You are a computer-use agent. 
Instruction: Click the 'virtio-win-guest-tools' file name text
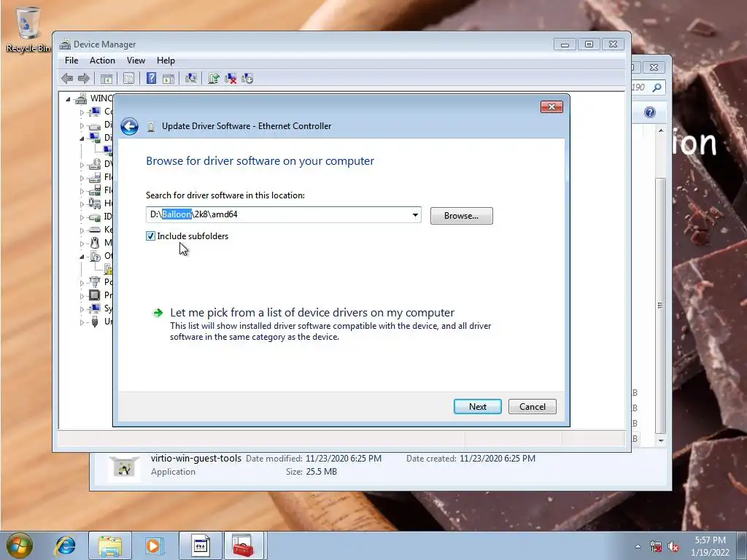[x=196, y=458]
